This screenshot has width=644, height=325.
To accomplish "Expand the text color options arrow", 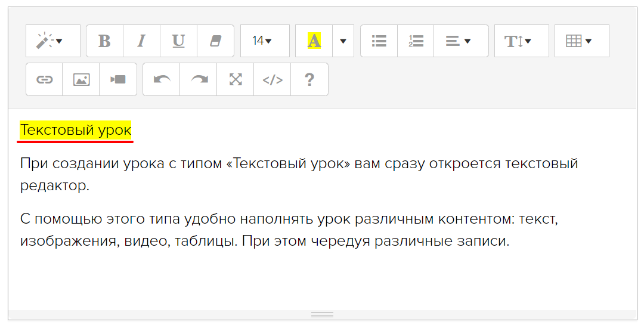I will [343, 41].
